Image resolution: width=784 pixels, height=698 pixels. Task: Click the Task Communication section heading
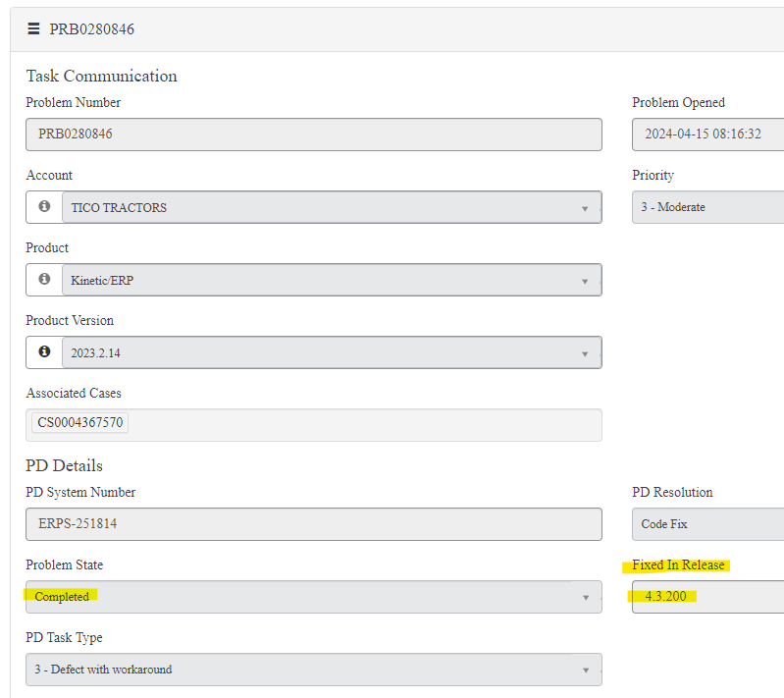pyautogui.click(x=101, y=77)
